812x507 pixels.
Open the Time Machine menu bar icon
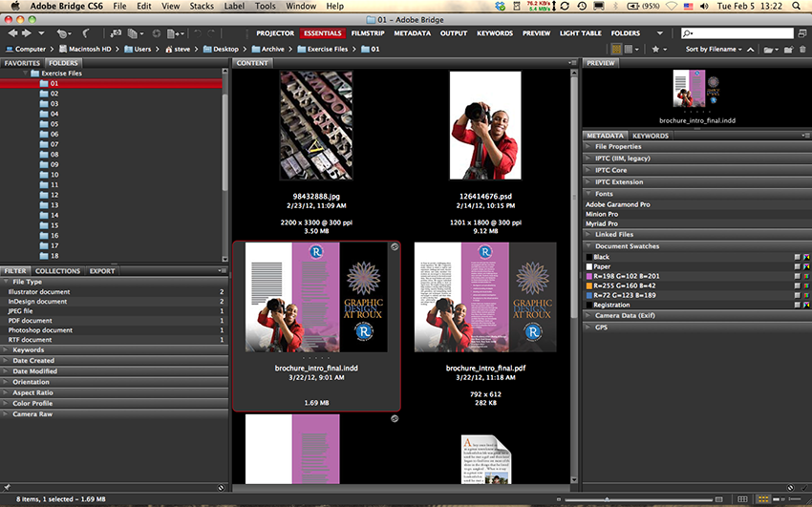(582, 7)
